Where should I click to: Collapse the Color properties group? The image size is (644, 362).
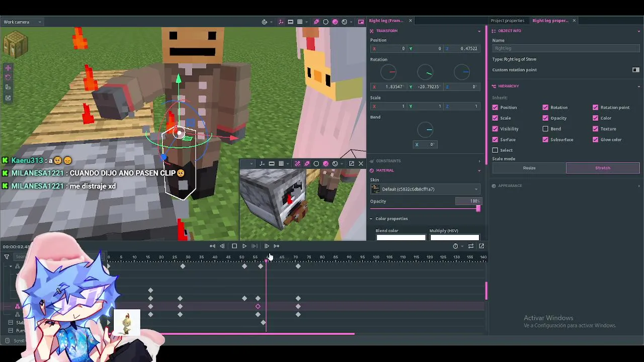pos(371,219)
